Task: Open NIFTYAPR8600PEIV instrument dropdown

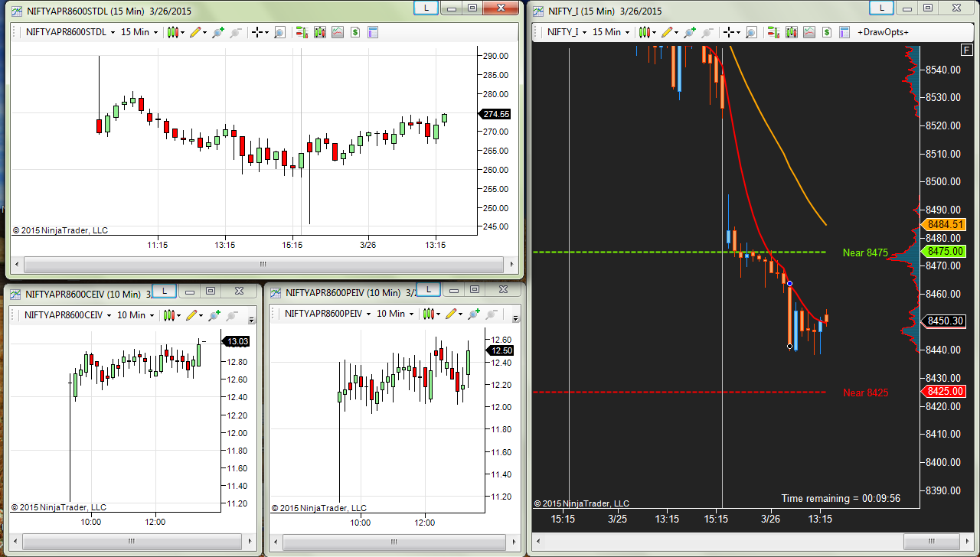Action: click(x=328, y=314)
